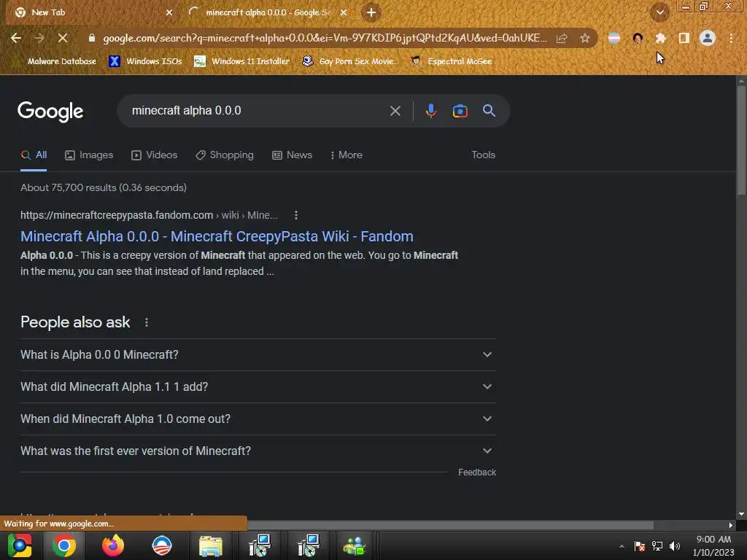Open the Chrome profile avatar menu
Viewport: 747px width, 560px height.
point(708,38)
